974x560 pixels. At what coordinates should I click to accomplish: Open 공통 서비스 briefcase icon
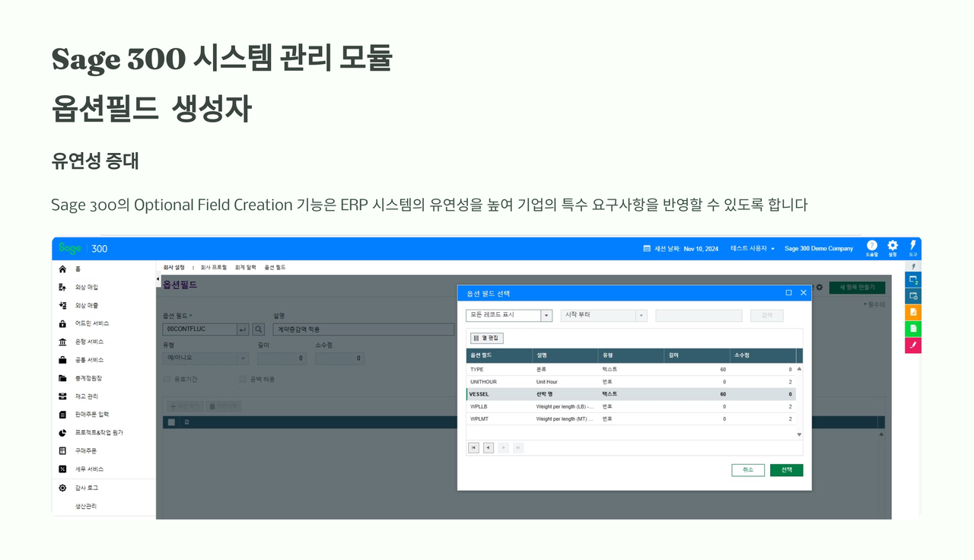click(62, 360)
